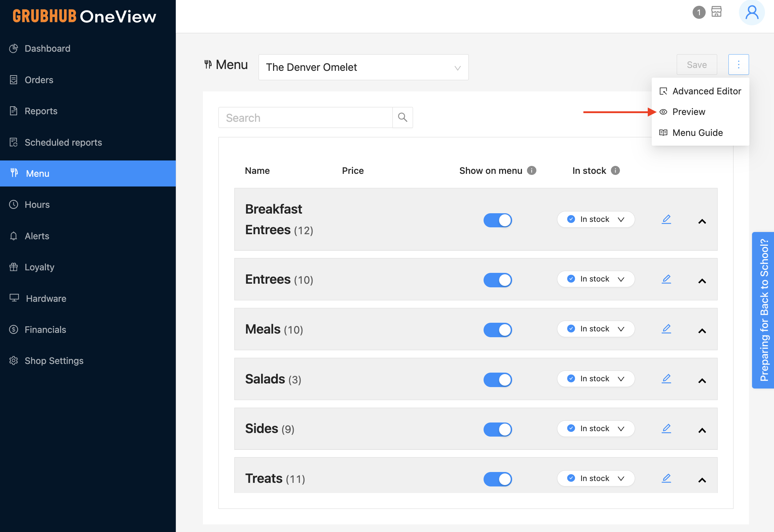
Task: Open three-dot more options button
Action: (x=738, y=65)
